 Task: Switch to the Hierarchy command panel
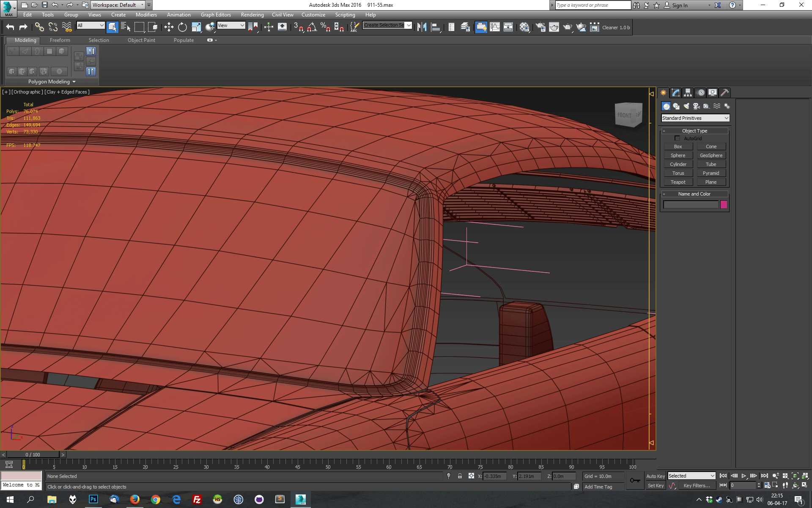pos(688,93)
